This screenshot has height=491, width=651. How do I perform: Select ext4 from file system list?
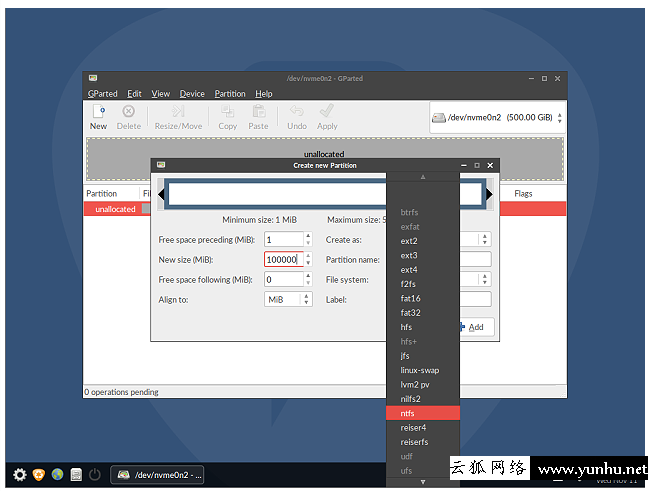pos(423,270)
